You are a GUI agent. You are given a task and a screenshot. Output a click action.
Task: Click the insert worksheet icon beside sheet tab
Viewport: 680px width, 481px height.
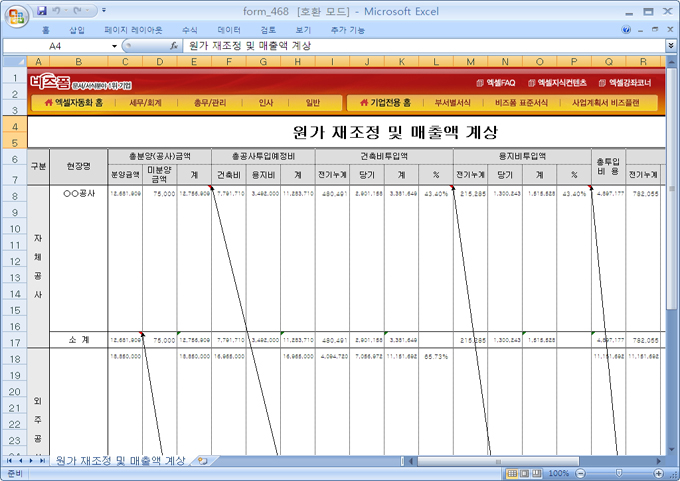203,461
